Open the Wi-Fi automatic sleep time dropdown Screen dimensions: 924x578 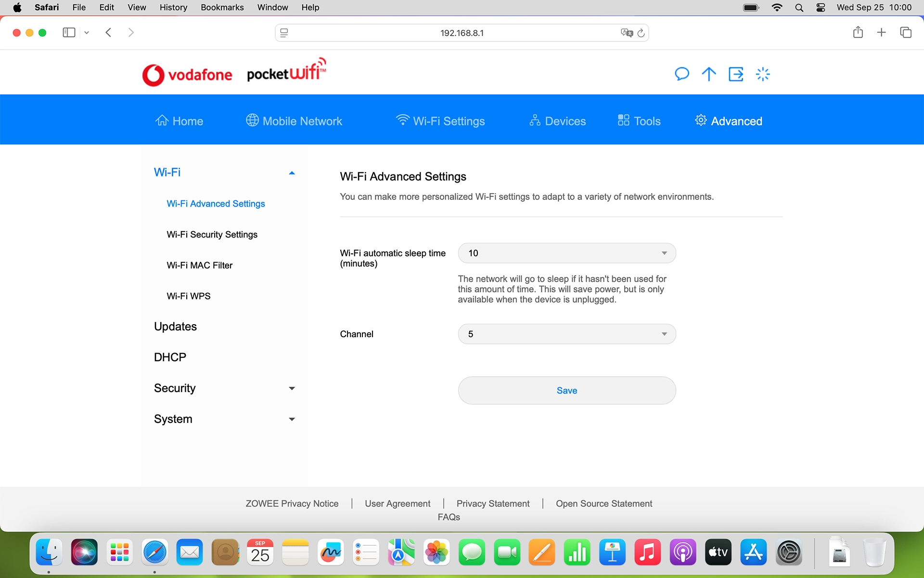(x=566, y=253)
